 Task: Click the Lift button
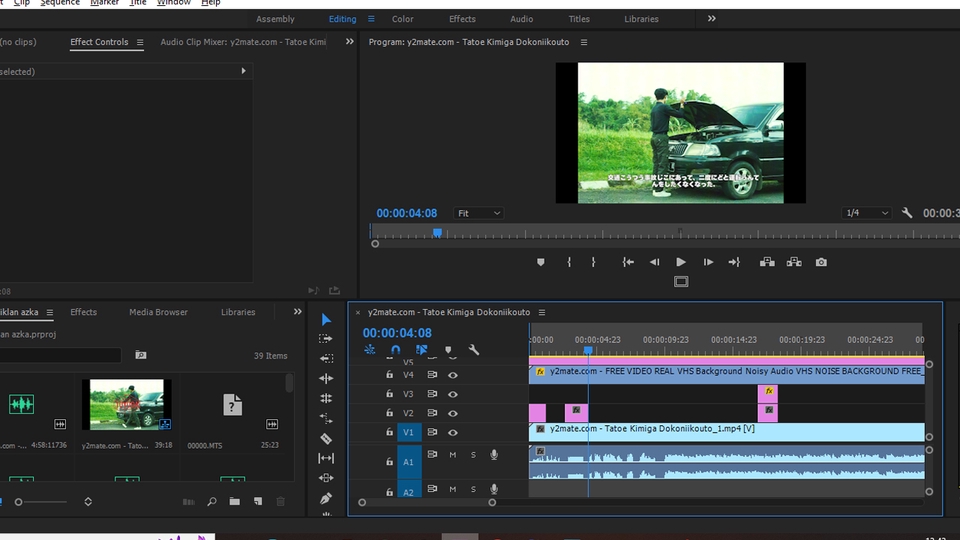[x=767, y=262]
